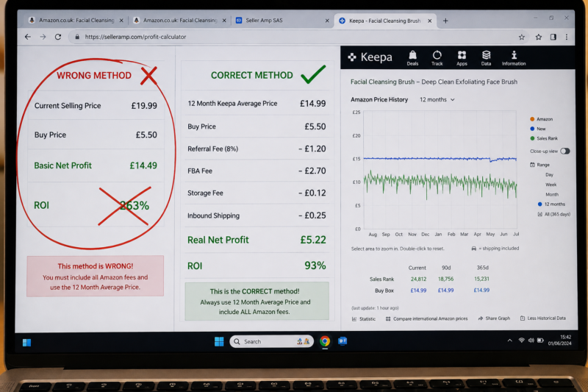Click the Share Graph link
Viewport: 588px width, 392px height.
coord(494,318)
